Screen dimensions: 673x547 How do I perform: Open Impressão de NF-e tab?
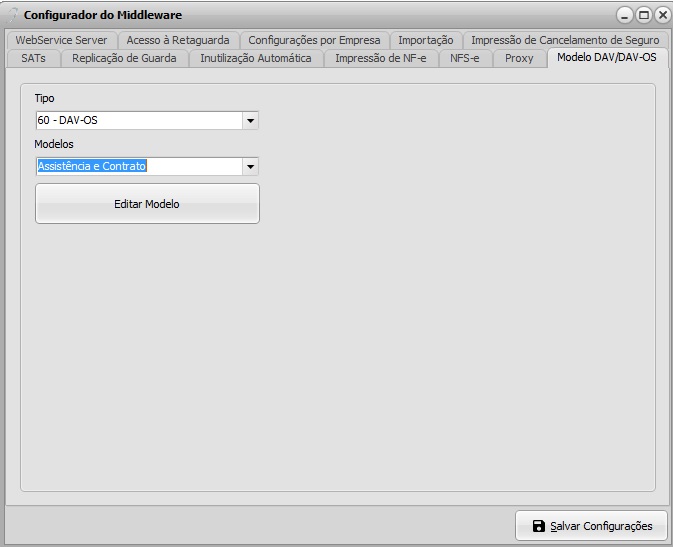381,58
